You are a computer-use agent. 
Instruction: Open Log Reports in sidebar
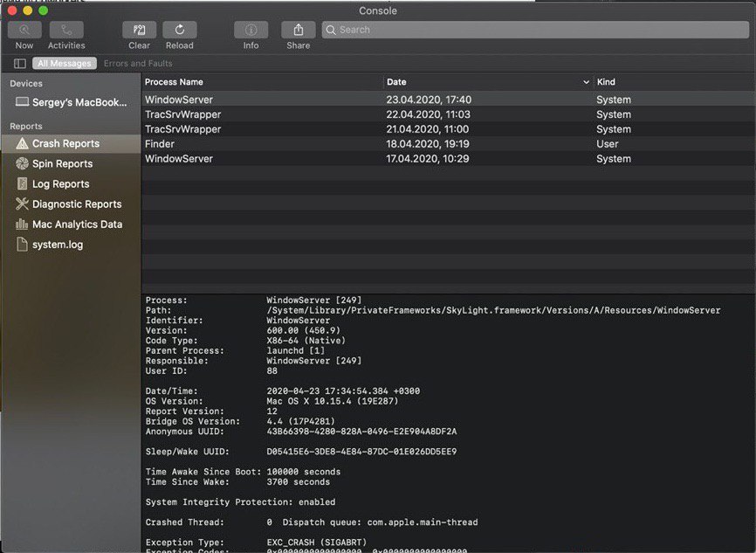(71, 184)
